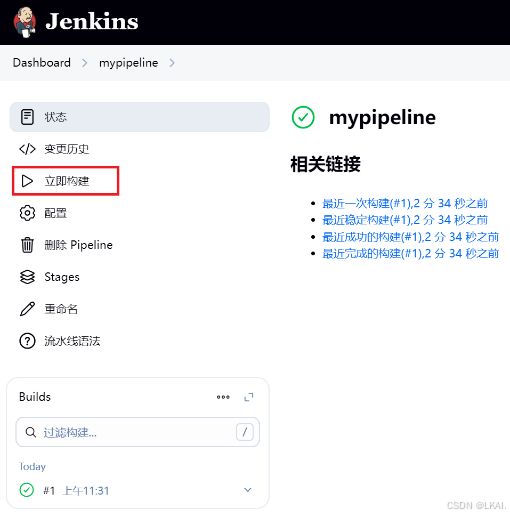Expand chevron after Dashboard breadcrumb
The height and width of the screenshot is (517, 510).
85,63
